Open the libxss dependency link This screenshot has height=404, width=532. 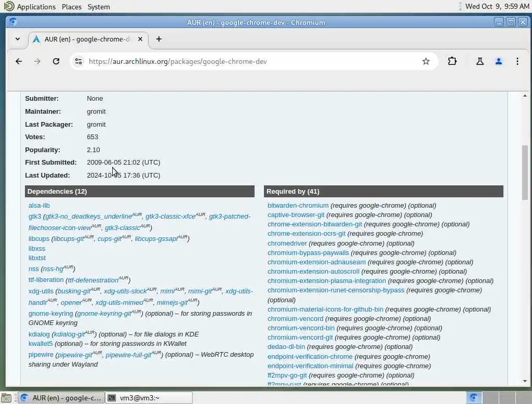[37, 249]
